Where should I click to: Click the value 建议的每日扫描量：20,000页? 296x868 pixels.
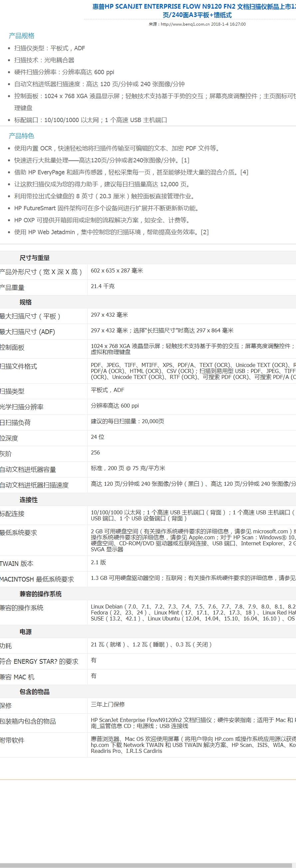[128, 421]
